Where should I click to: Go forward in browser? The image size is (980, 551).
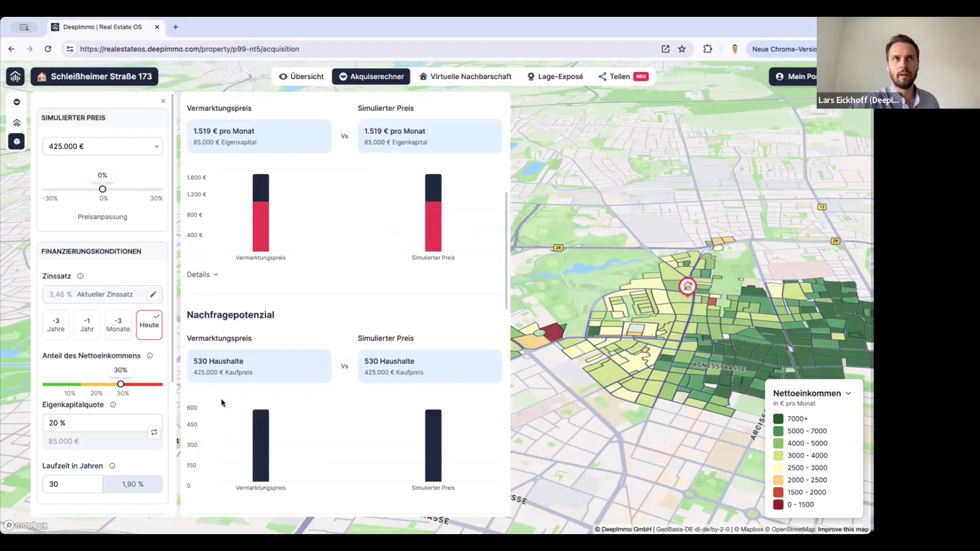pyautogui.click(x=30, y=49)
